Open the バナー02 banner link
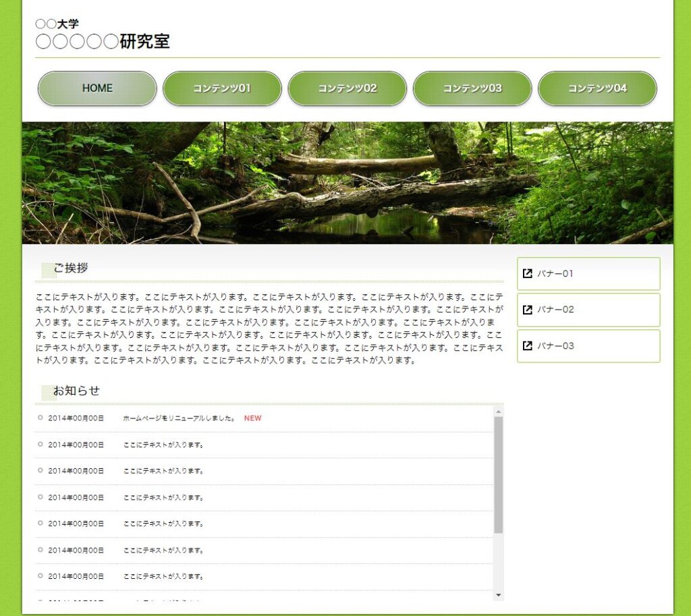This screenshot has height=616, width=691. tap(588, 310)
